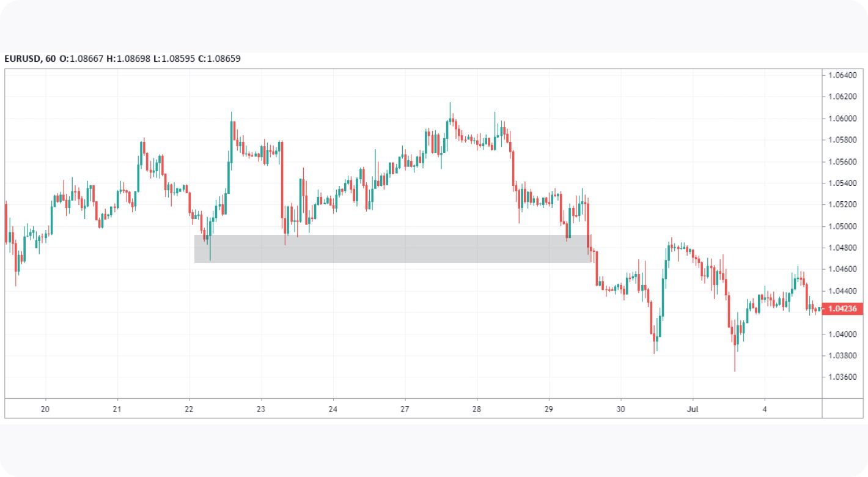
Task: Click the 1.06000 price axis label
Action: 842,119
